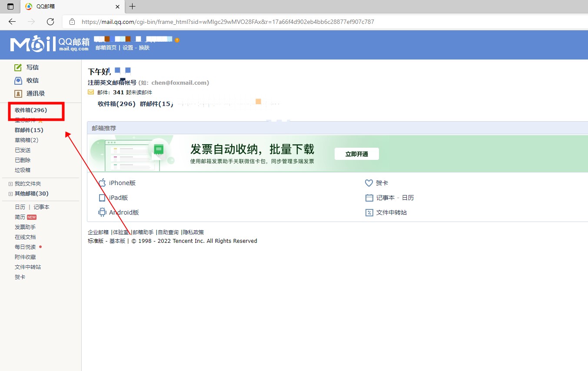Image resolution: width=588 pixels, height=371 pixels.
Task: Open the 设置 settings link in header
Action: (128, 48)
